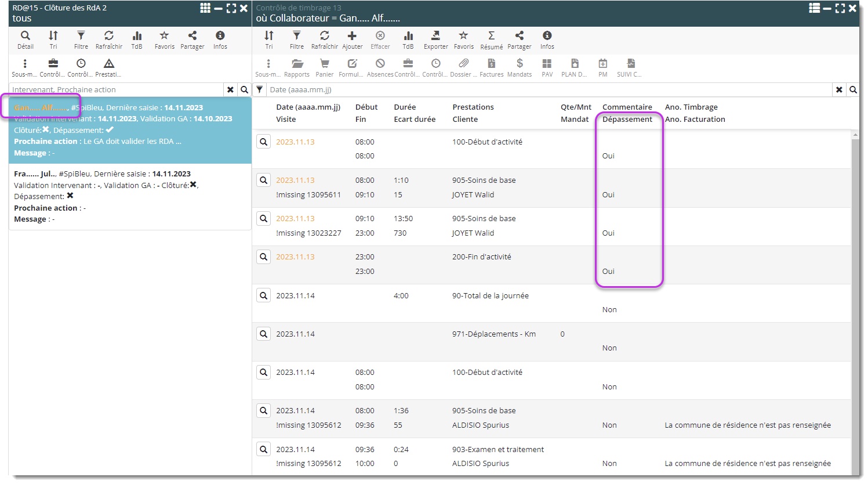Open the Prestati... warning triangle icon
This screenshot has height=484, width=868.
108,67
